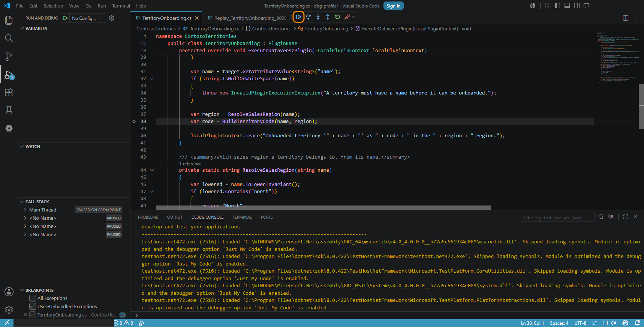
Task: Fold the if block at line 32
Action: (x=152, y=79)
